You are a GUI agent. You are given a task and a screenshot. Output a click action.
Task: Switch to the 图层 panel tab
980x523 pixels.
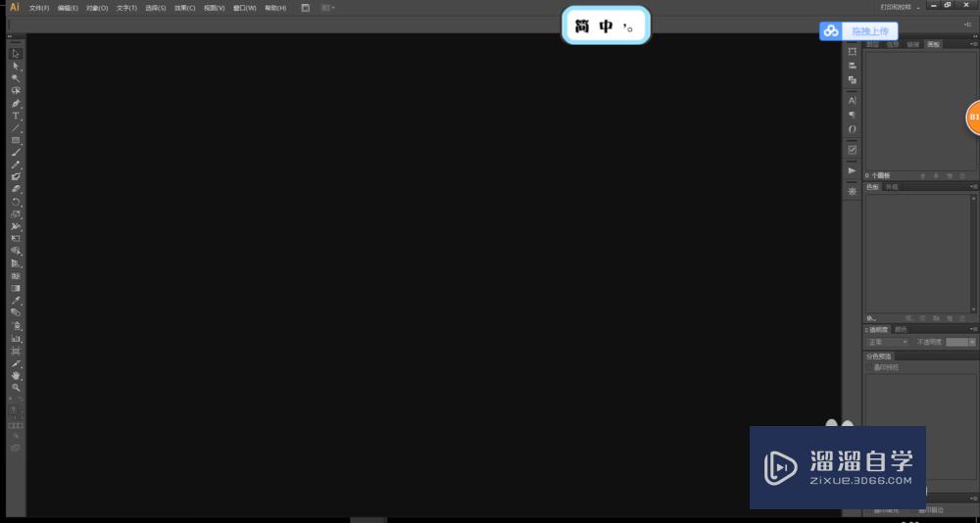(872, 44)
